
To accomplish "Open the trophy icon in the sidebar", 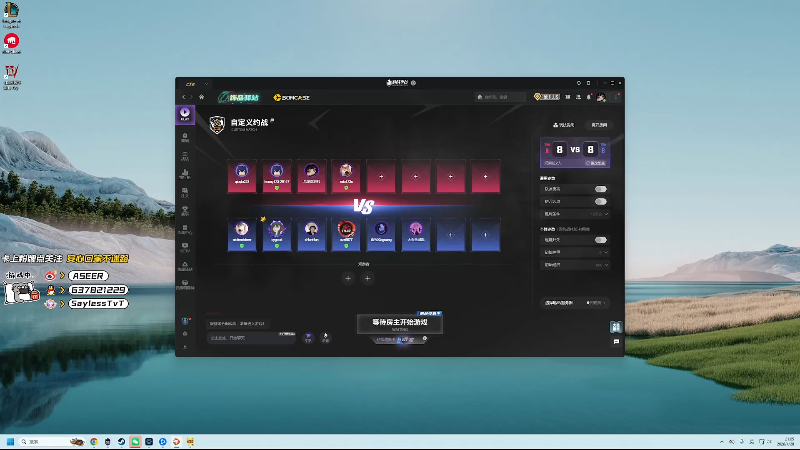I will click(x=185, y=211).
